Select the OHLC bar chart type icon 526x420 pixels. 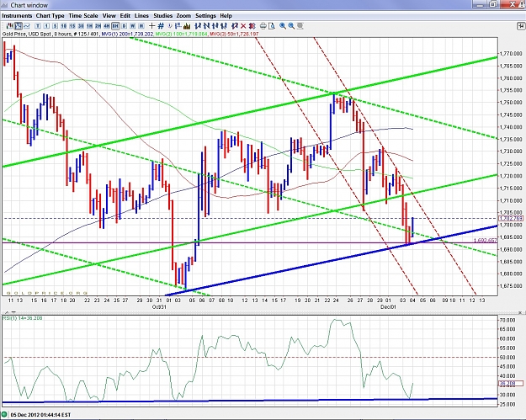[19, 26]
